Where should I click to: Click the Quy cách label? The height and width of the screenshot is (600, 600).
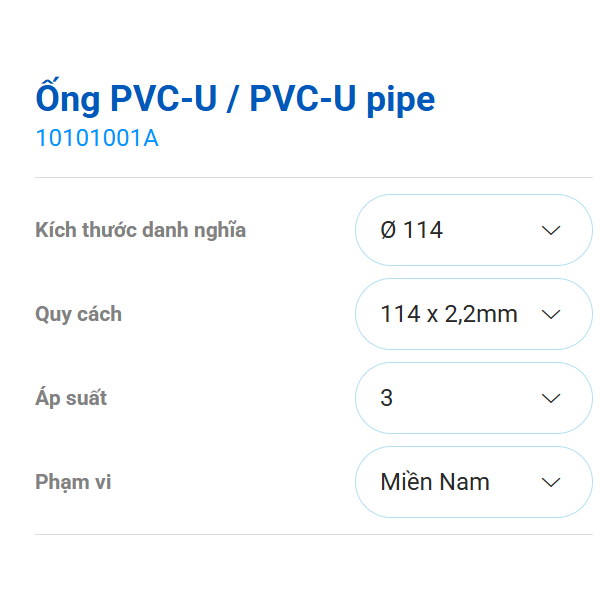(x=78, y=315)
